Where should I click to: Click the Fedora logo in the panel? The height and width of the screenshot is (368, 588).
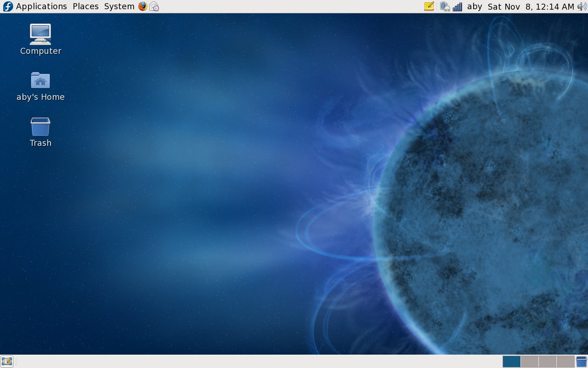(8, 6)
